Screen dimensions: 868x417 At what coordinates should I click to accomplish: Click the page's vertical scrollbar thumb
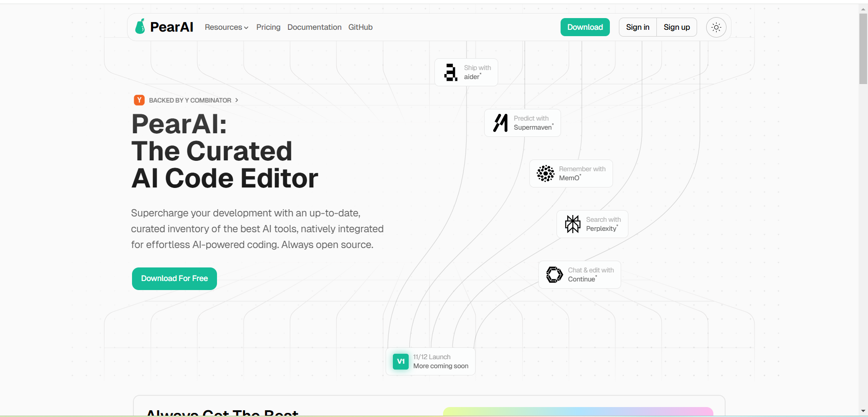(x=863, y=49)
